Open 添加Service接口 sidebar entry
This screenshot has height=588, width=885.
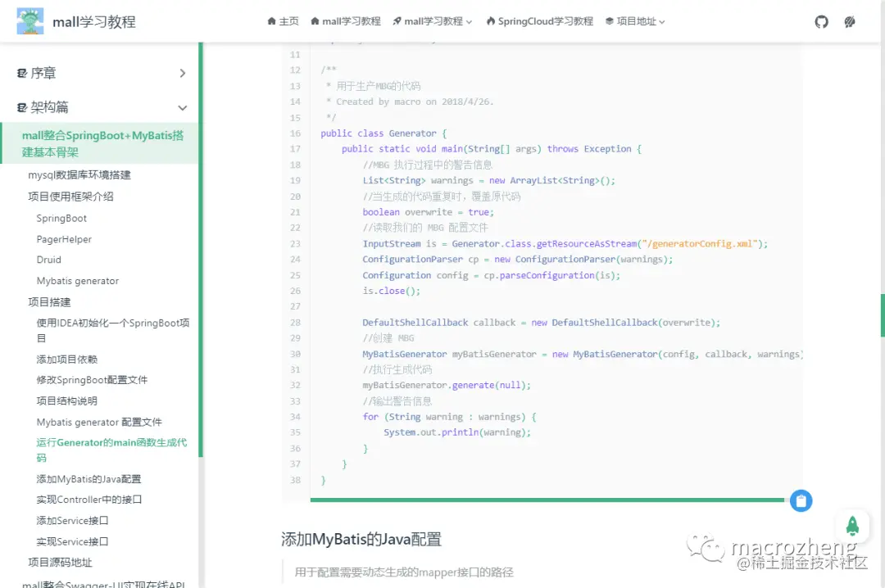pos(72,520)
